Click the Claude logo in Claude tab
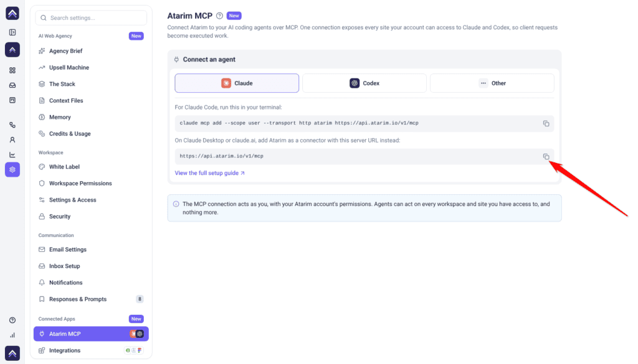The image size is (638, 364). point(226,83)
